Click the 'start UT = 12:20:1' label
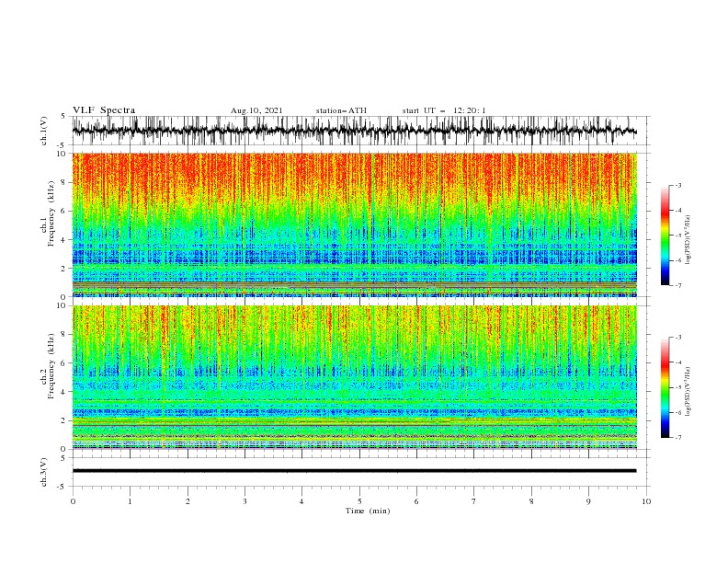This screenshot has height=563, width=728. coord(444,110)
